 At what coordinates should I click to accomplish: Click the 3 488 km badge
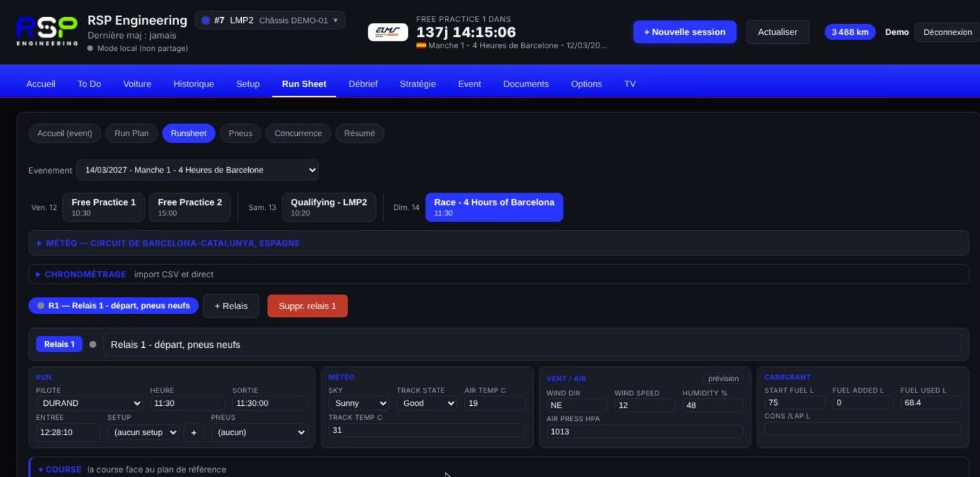pyautogui.click(x=850, y=32)
